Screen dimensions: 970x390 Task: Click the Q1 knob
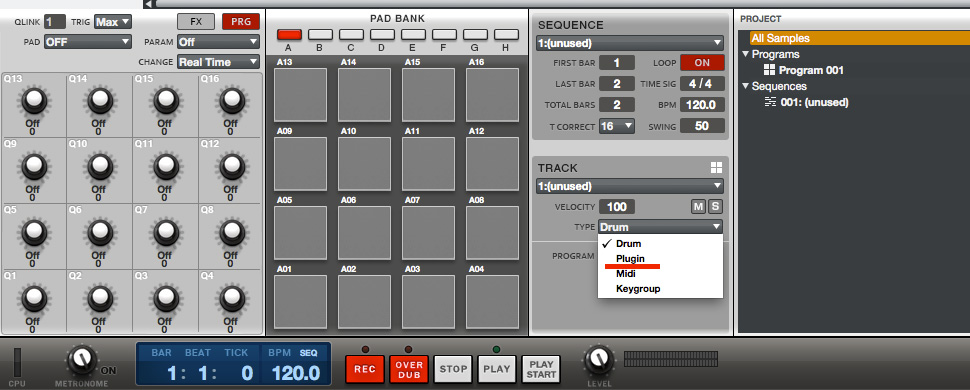tap(34, 298)
